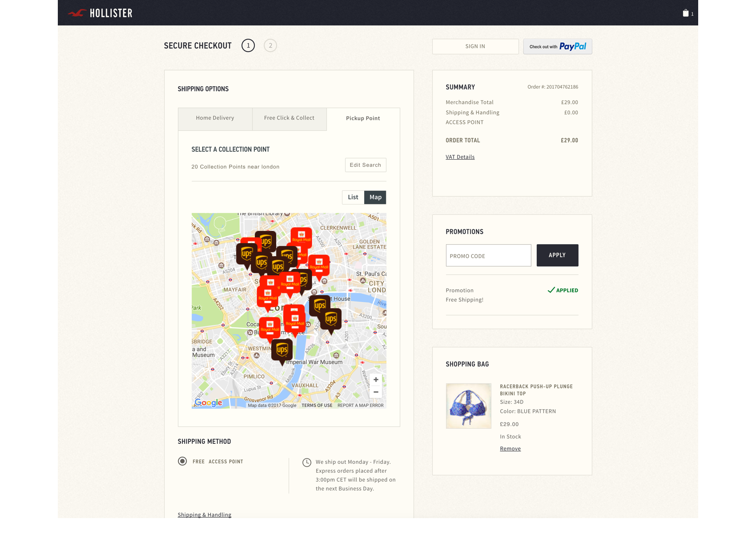This screenshot has height=535, width=756.
Task: Open the VAT Details link
Action: (x=460, y=157)
